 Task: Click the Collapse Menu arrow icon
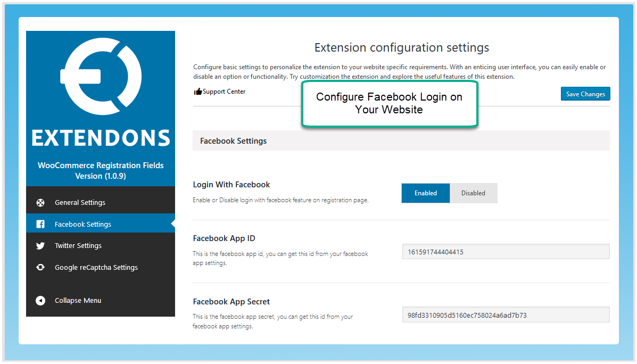(40, 300)
